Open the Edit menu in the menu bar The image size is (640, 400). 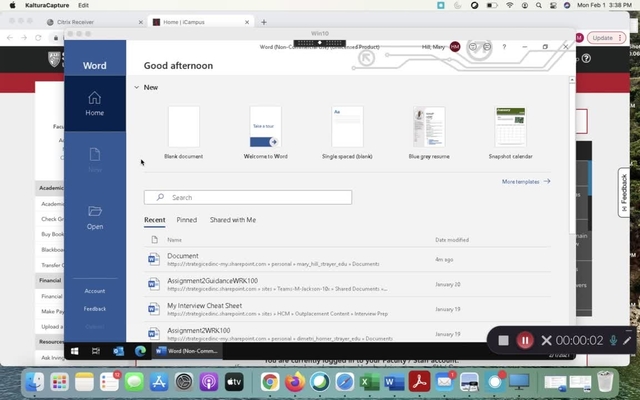coord(83,5)
